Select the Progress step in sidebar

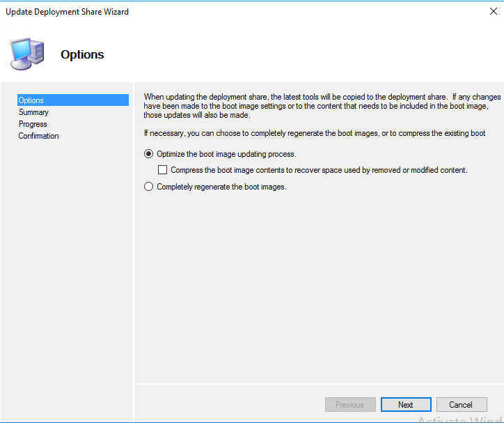tap(33, 124)
